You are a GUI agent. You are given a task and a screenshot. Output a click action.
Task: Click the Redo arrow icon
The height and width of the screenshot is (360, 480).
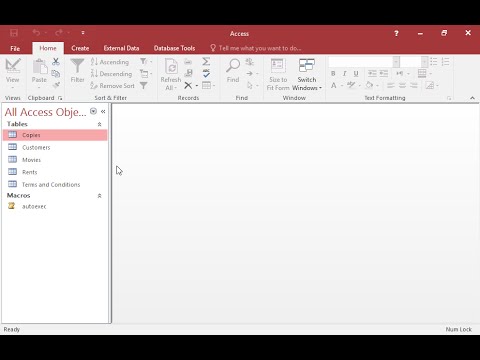(59, 33)
